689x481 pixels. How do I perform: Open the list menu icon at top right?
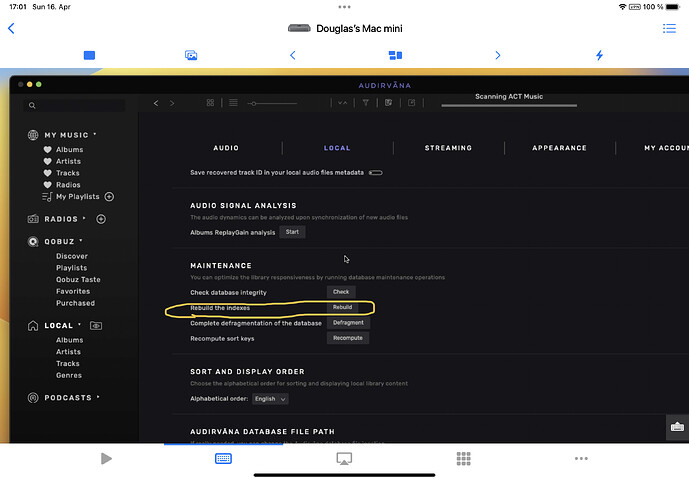pyautogui.click(x=669, y=29)
